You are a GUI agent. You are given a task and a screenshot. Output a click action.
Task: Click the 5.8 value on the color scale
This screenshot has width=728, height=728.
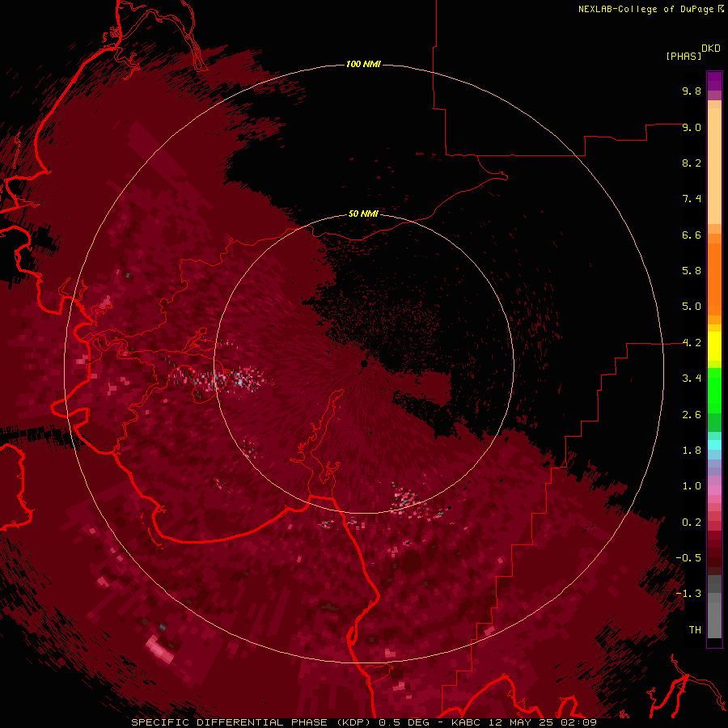[692, 271]
